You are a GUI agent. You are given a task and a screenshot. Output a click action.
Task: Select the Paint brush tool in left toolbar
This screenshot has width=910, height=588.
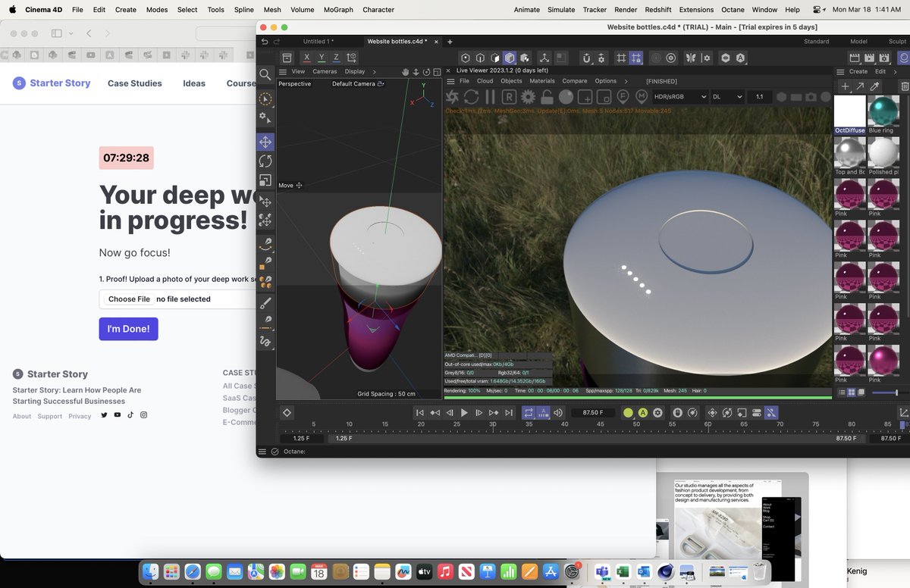(265, 303)
